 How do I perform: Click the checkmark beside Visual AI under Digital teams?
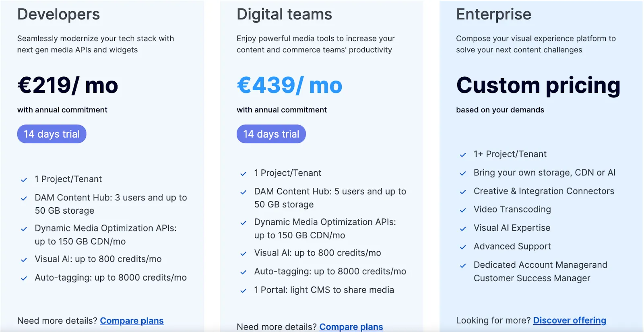(x=243, y=253)
